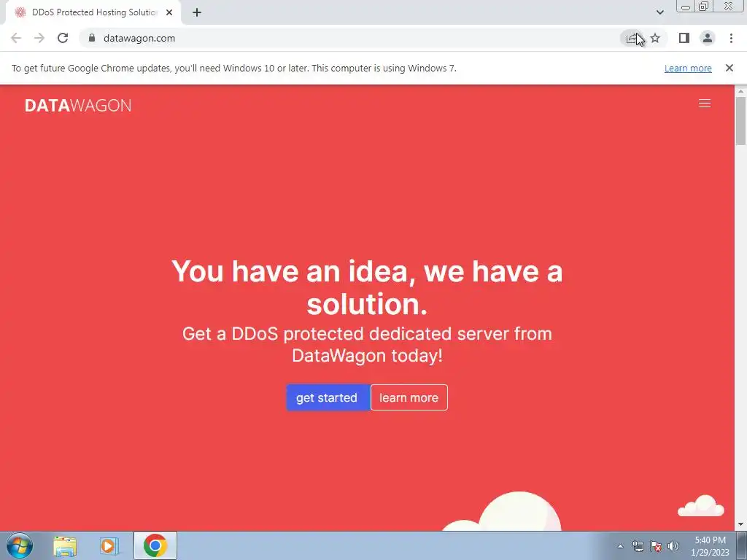Click the 'Get a DDoS protected dedicated server' subtitle
Screen dimensions: 747x560
tap(367, 344)
